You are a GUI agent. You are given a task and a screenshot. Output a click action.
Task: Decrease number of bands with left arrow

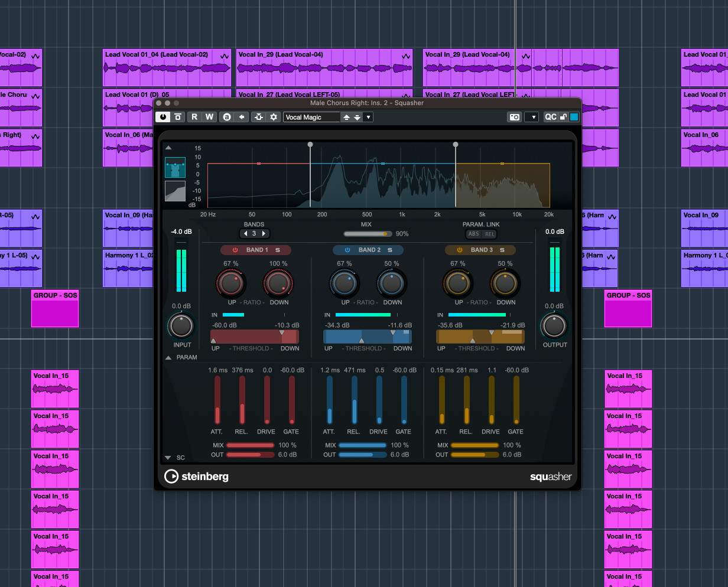coord(246,233)
